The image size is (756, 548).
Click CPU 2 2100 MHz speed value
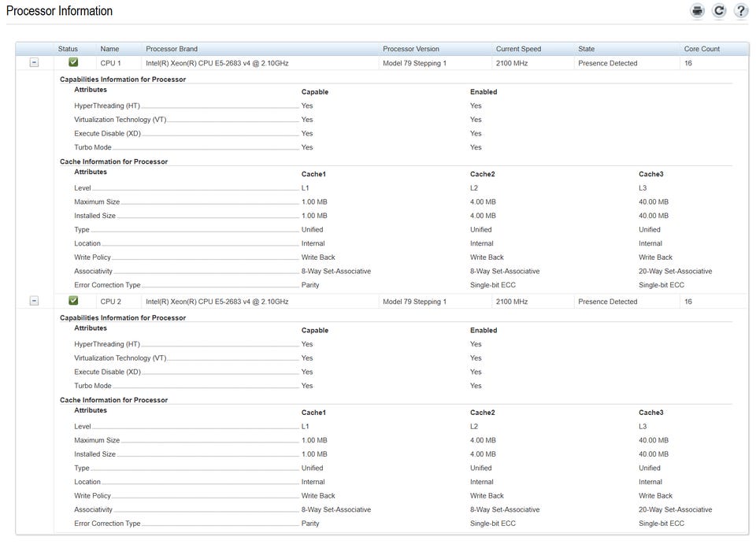tap(512, 302)
